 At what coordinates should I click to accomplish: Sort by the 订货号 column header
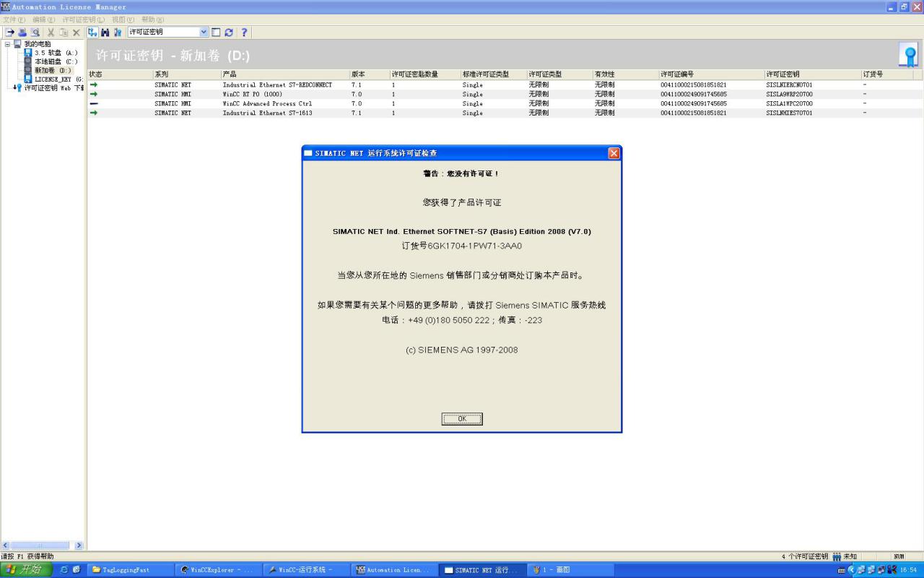click(887, 74)
